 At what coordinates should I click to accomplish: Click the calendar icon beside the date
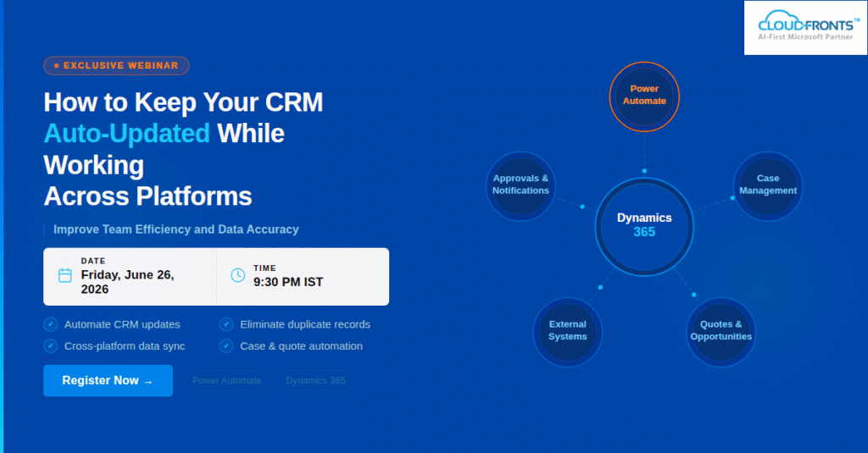[65, 275]
